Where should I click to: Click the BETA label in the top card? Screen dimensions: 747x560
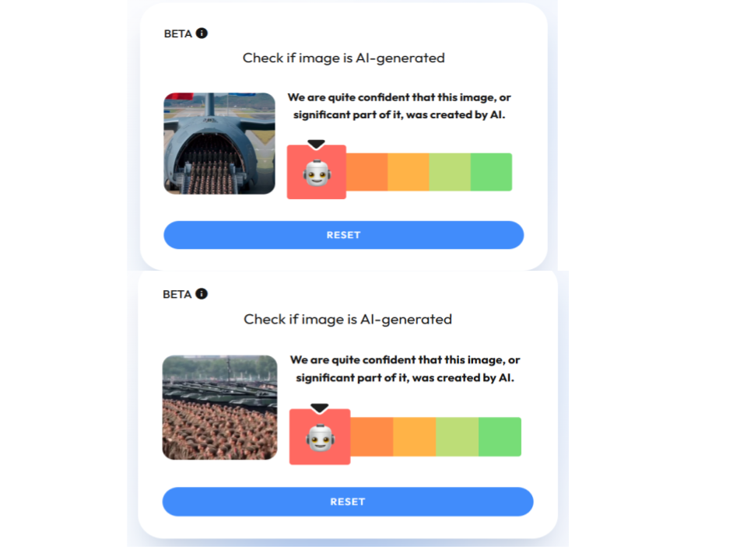point(178,33)
